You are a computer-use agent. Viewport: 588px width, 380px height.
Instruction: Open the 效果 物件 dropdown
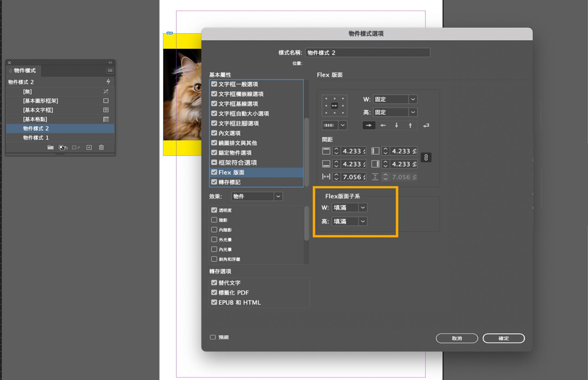point(257,196)
